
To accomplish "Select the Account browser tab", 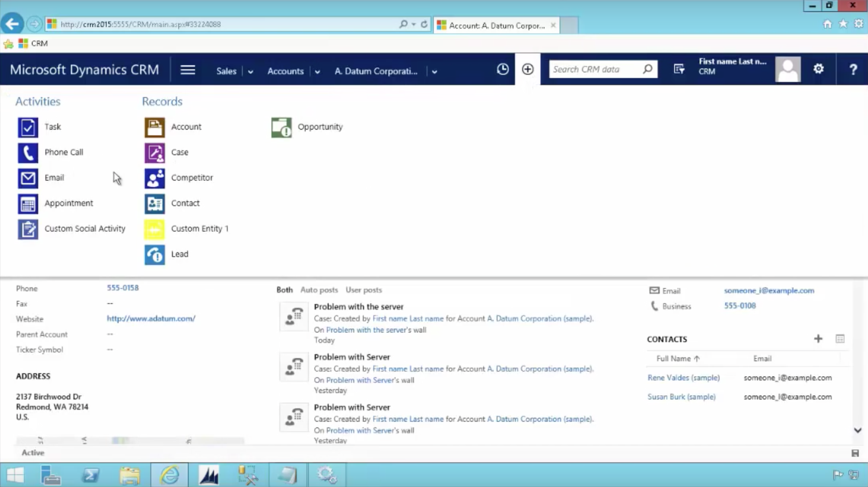I will pos(496,25).
